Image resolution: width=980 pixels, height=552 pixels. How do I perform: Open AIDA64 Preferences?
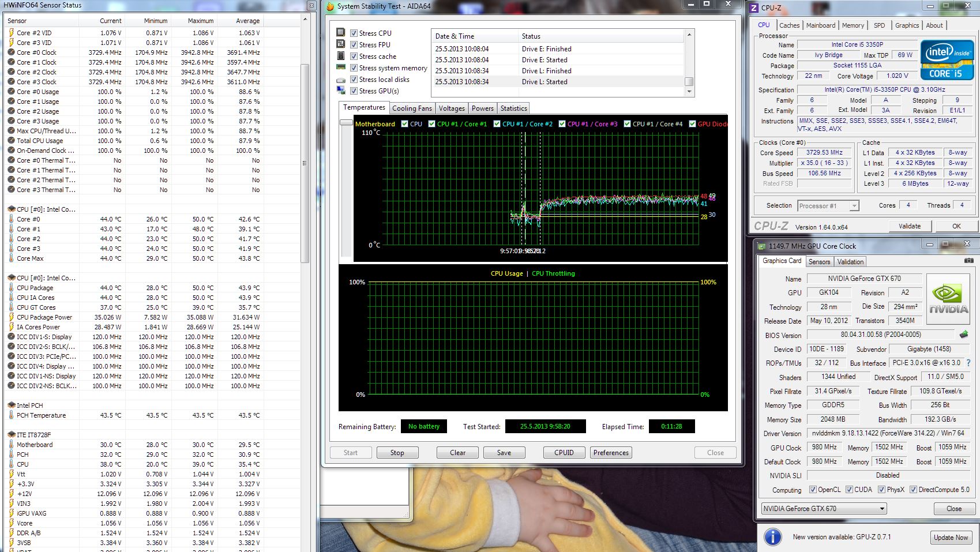(x=611, y=453)
